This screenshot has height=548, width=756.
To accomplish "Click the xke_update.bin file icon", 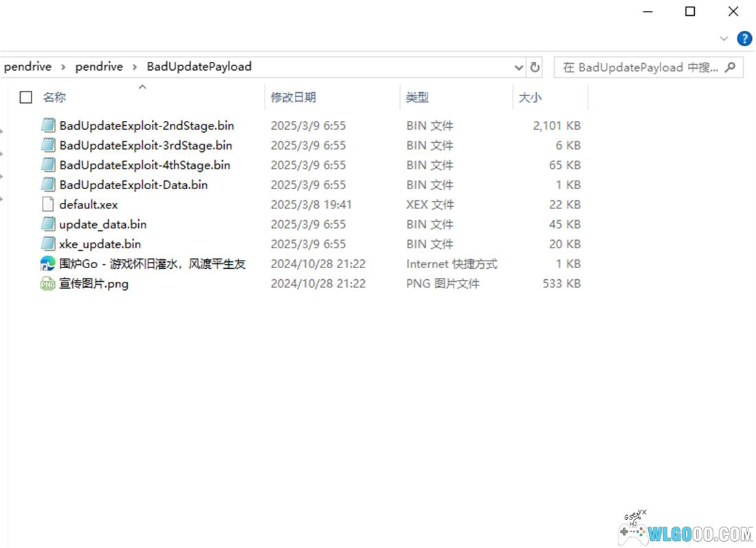I will coord(47,244).
